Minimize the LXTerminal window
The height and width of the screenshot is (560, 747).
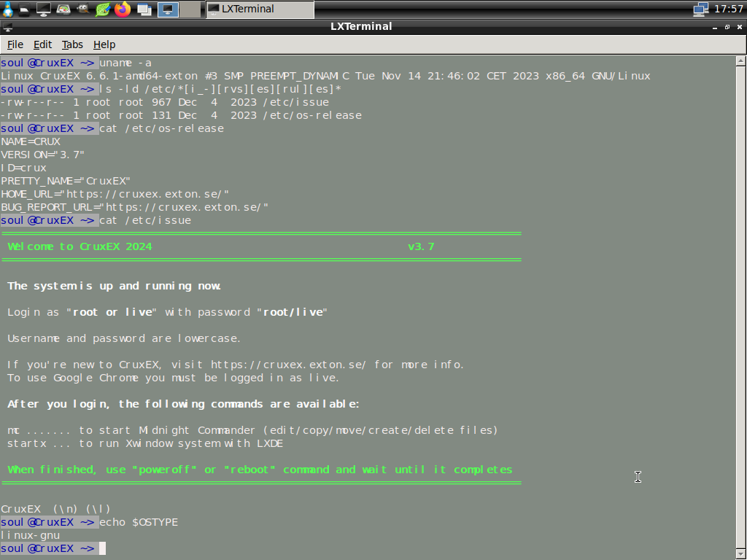point(715,27)
